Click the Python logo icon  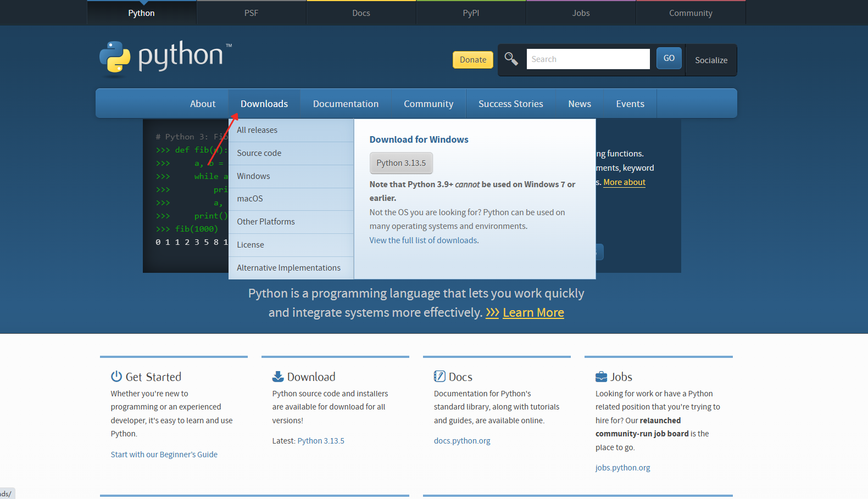pos(115,57)
